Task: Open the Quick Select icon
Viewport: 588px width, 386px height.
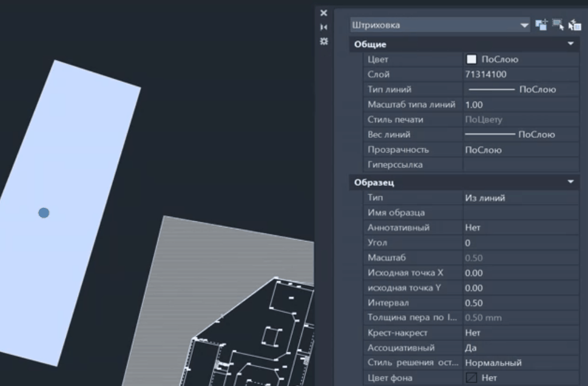Action: point(575,25)
